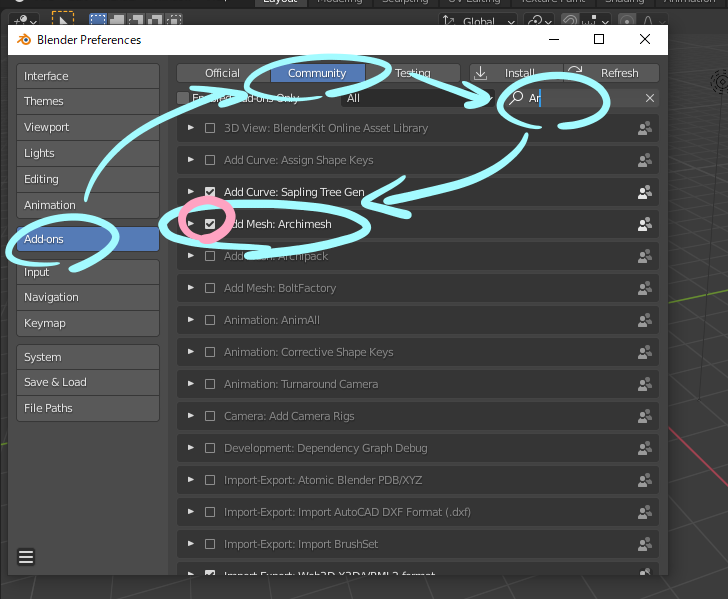Filter add-ons by Official support level
The width and height of the screenshot is (728, 599).
point(223,73)
